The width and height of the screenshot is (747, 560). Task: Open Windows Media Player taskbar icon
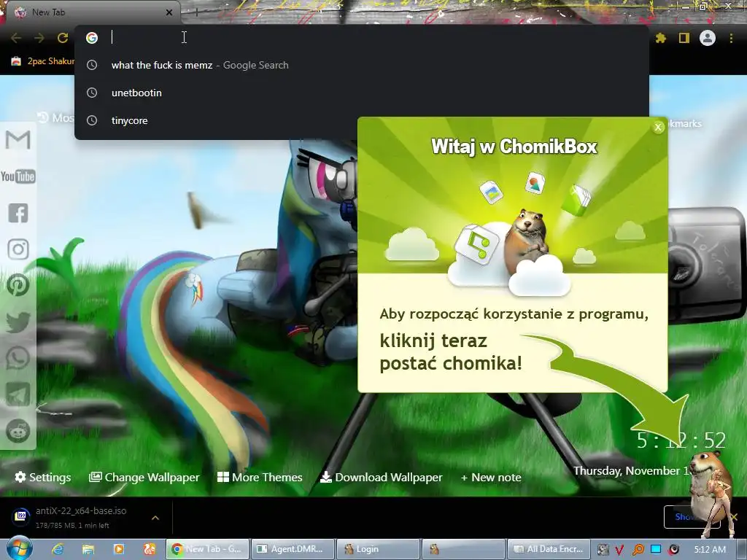(x=119, y=549)
